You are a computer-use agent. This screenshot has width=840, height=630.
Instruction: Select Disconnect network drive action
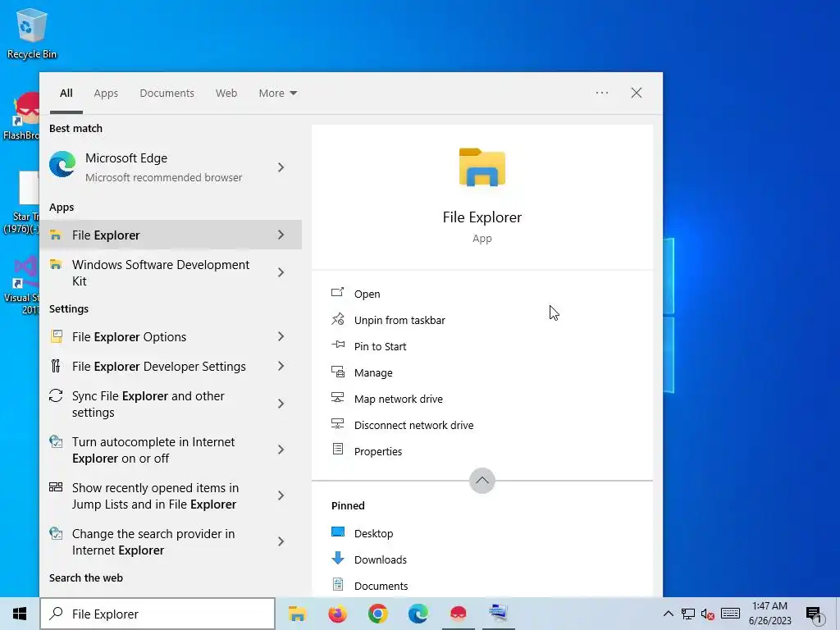[x=402, y=425]
